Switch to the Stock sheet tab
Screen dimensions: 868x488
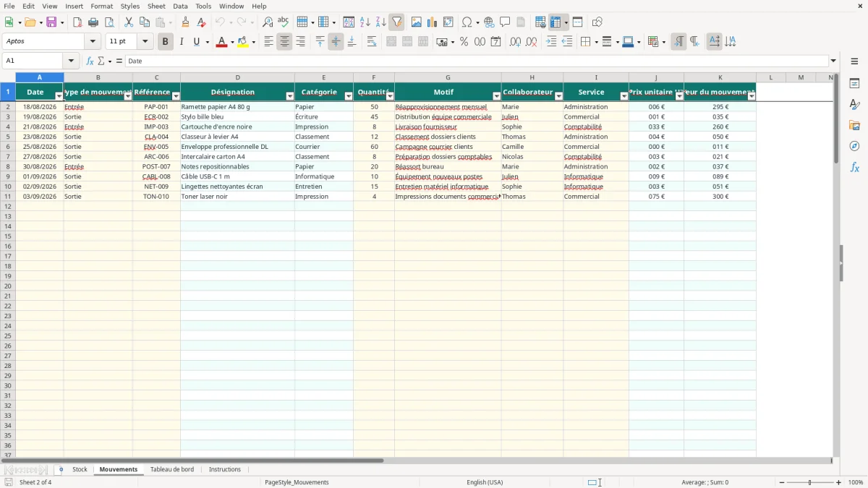[x=80, y=469]
